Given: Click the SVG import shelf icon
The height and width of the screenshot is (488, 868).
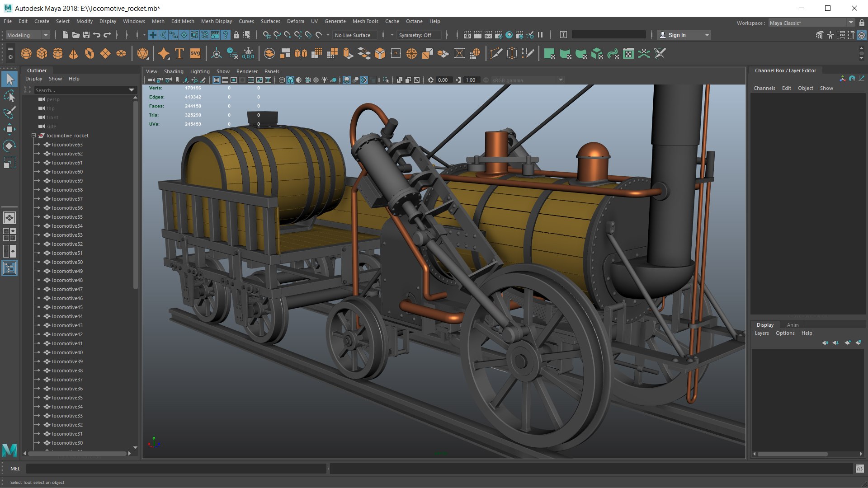Looking at the screenshot, I should pyautogui.click(x=195, y=54).
